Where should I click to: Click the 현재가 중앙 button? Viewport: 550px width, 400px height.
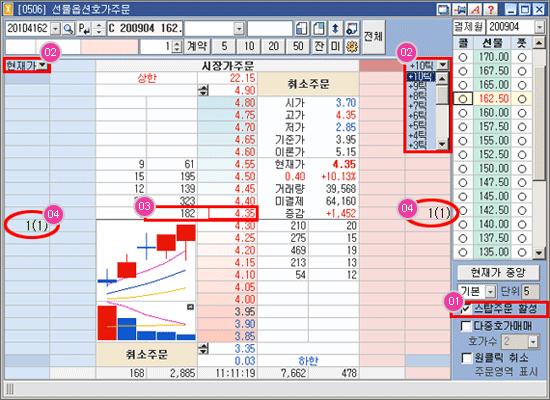click(498, 273)
